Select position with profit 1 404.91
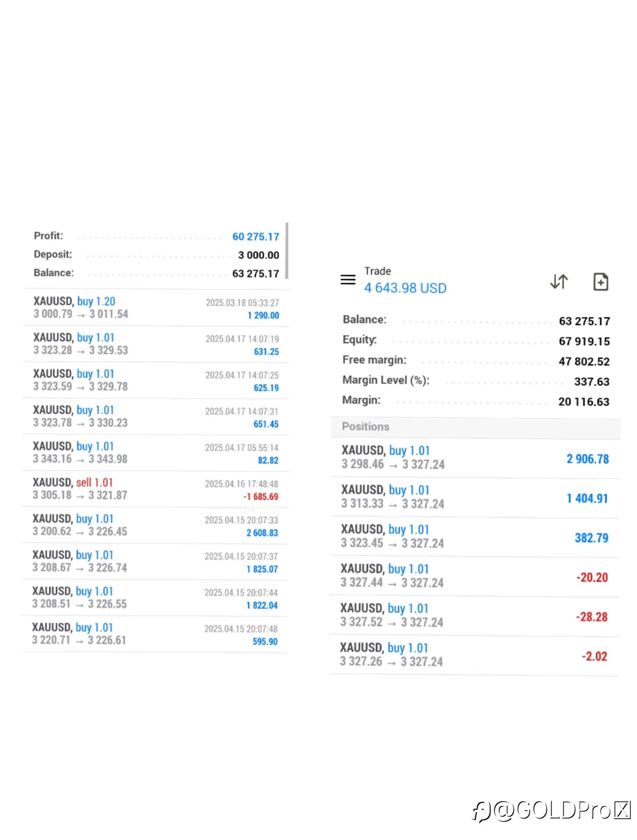637x840 pixels. coord(475,497)
